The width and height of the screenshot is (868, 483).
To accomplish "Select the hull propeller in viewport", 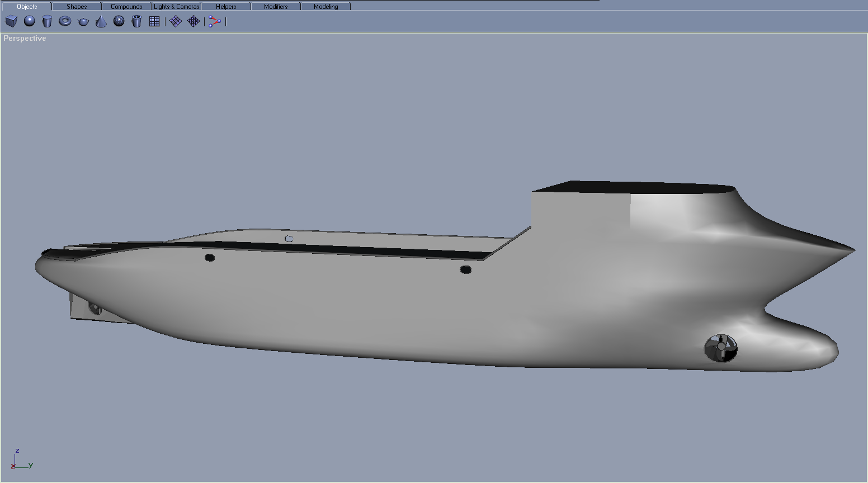I will (x=721, y=348).
